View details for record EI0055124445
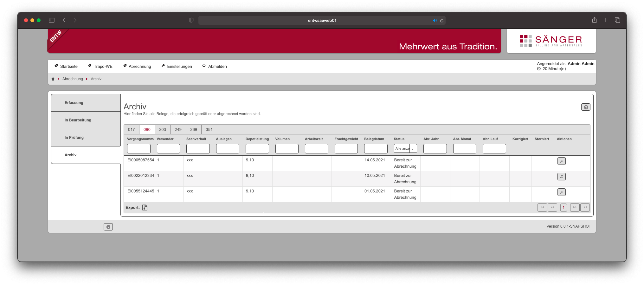Viewport: 644px width, 285px height. pyautogui.click(x=561, y=192)
